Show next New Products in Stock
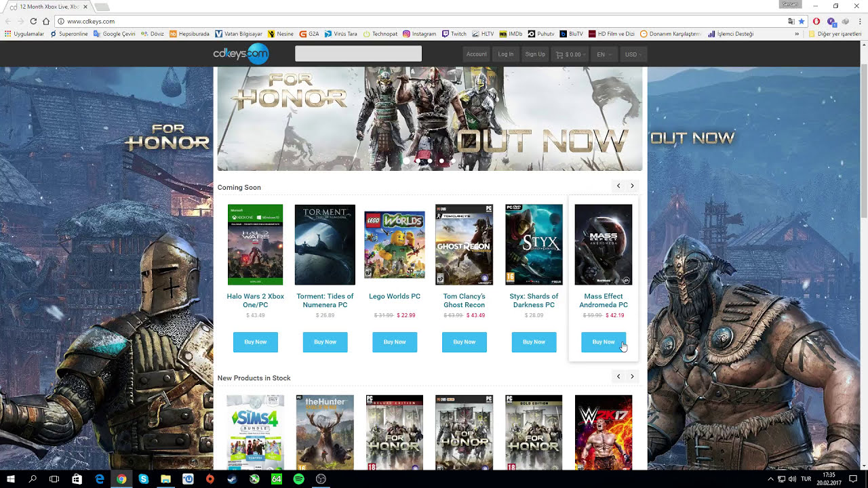Image resolution: width=868 pixels, height=488 pixels. [x=632, y=376]
